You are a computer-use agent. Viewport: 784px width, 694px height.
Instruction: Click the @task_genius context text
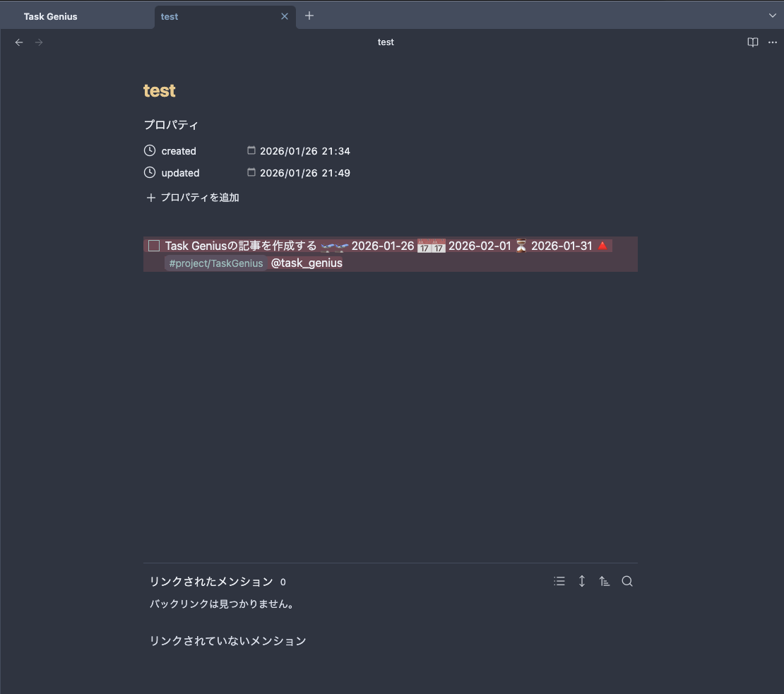[x=307, y=263]
